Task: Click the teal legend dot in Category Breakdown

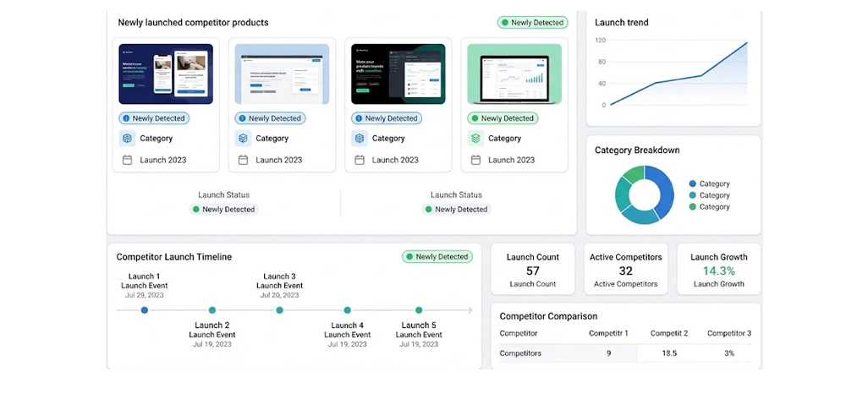Action: click(693, 195)
